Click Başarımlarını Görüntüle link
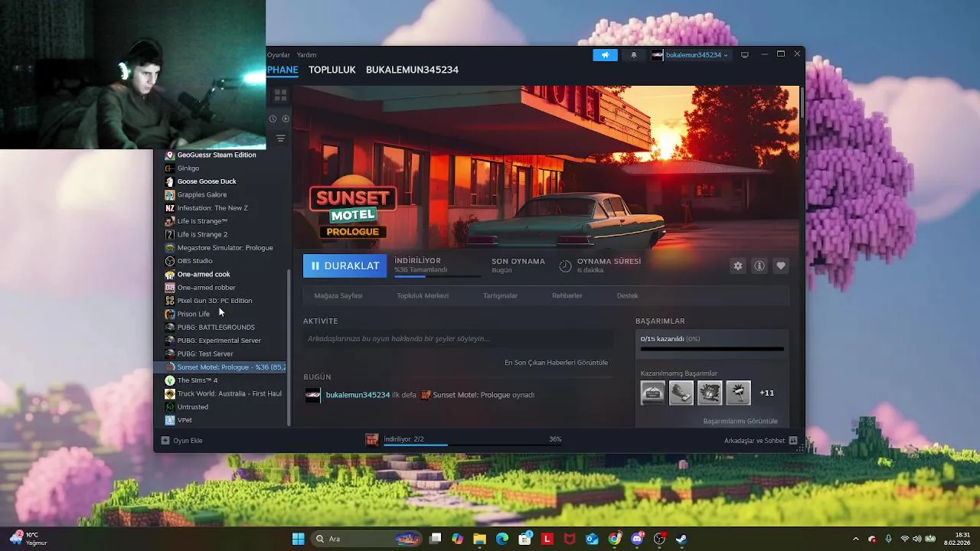Screen dimensions: 980x551 (740, 421)
